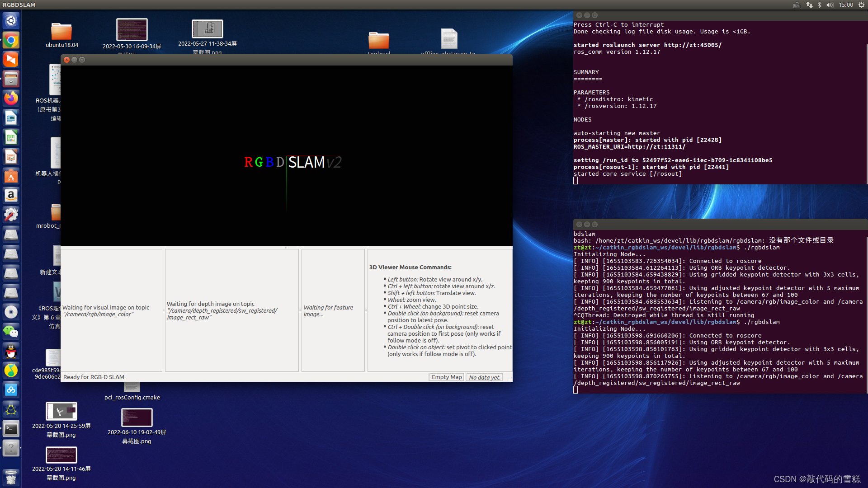Screen dimensions: 868x488
Task: Click the No data yet button in viewer
Action: [x=484, y=376]
